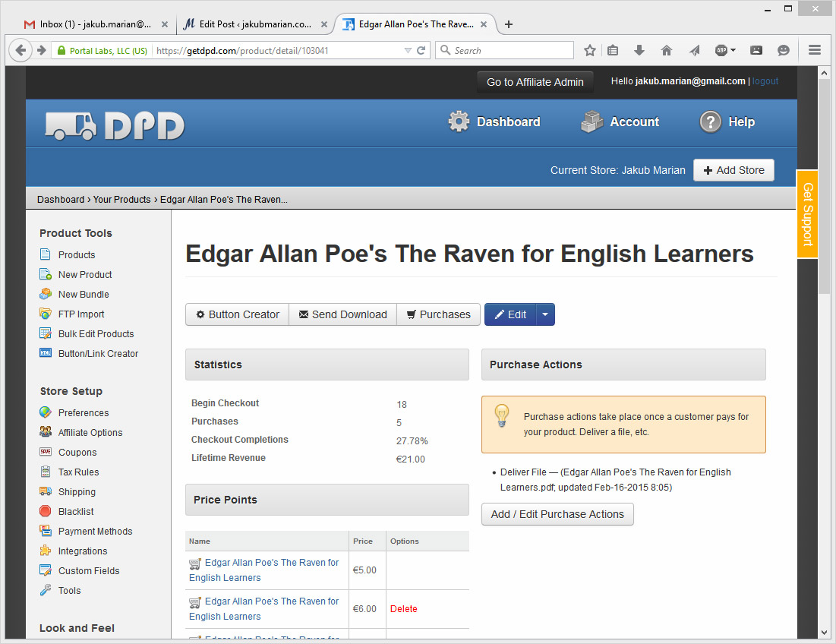Open the €6.00 Raven price point link

(x=264, y=608)
